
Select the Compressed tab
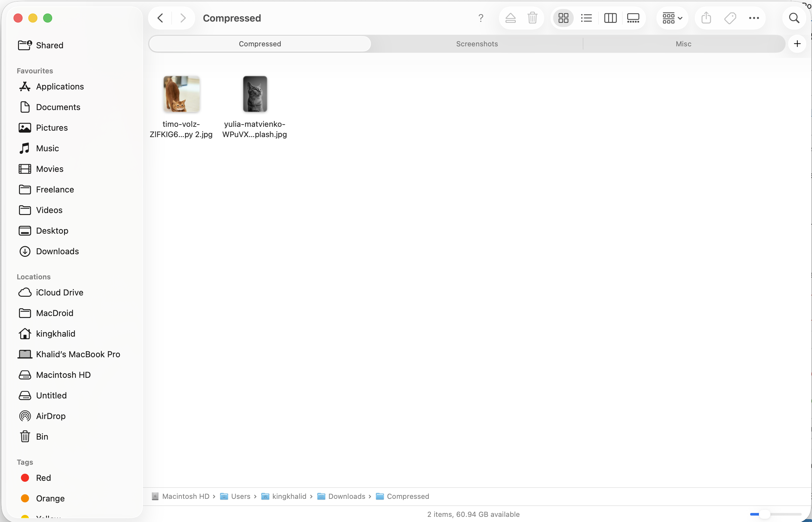click(x=260, y=44)
